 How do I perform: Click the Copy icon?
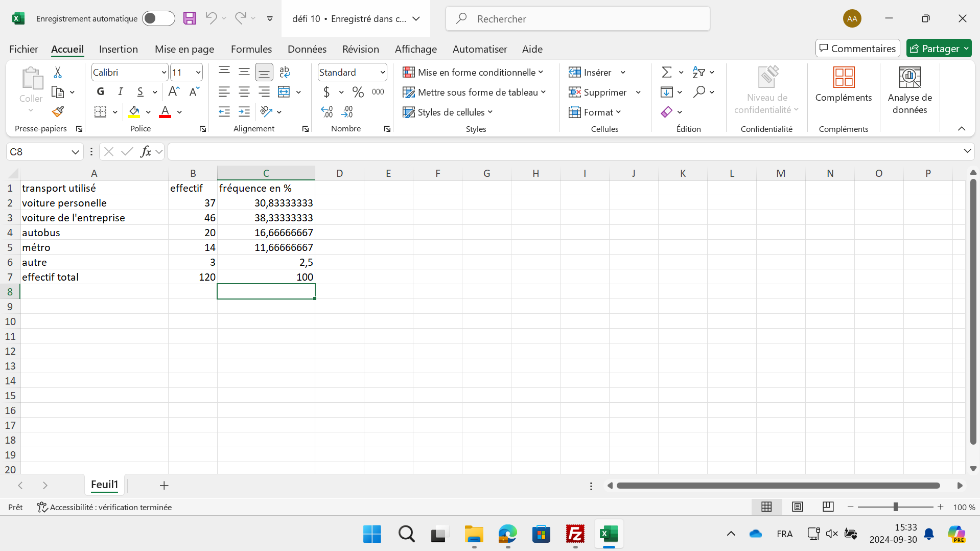point(58,92)
